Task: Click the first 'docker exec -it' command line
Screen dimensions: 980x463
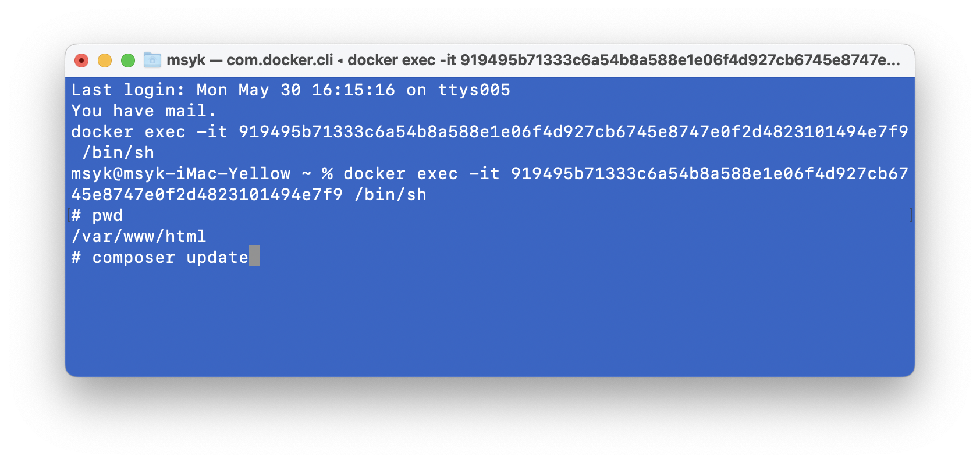Action: (x=489, y=132)
